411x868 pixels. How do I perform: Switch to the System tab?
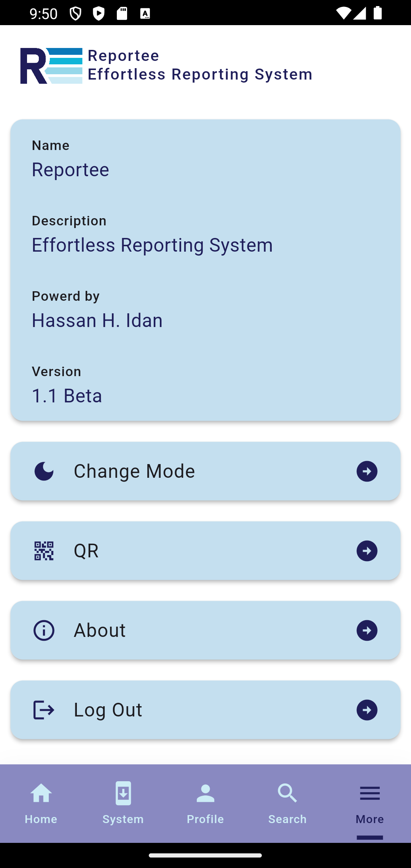coord(123,803)
